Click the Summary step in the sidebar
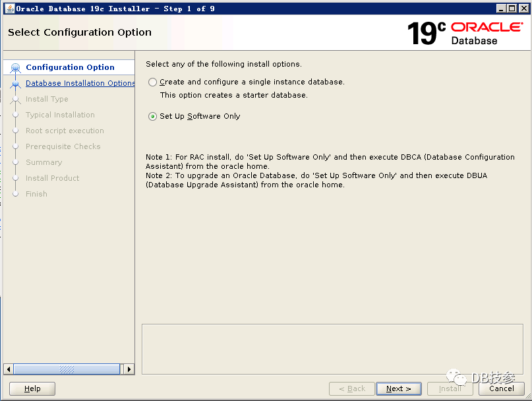The height and width of the screenshot is (401, 532). pyautogui.click(x=44, y=162)
